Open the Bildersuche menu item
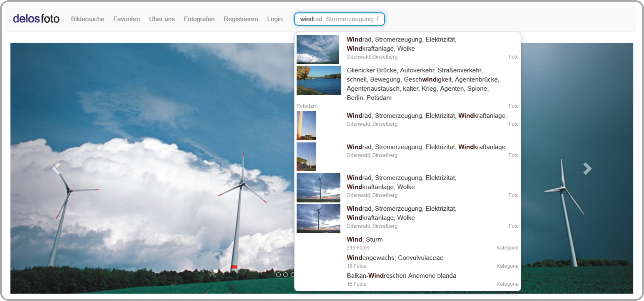644x301 pixels. tap(88, 19)
